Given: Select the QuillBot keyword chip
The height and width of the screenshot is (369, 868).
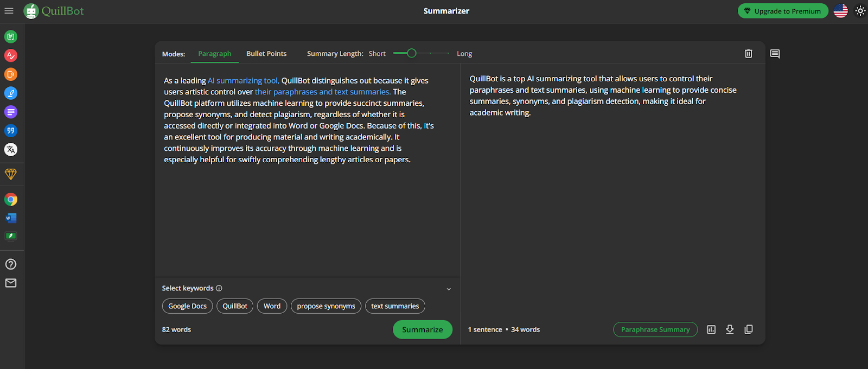Looking at the screenshot, I should coord(235,306).
